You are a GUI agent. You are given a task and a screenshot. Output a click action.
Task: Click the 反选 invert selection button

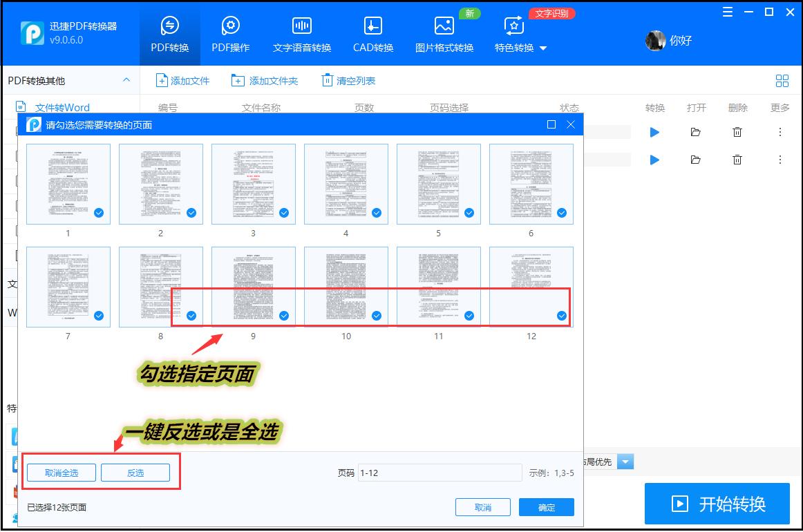tap(135, 473)
